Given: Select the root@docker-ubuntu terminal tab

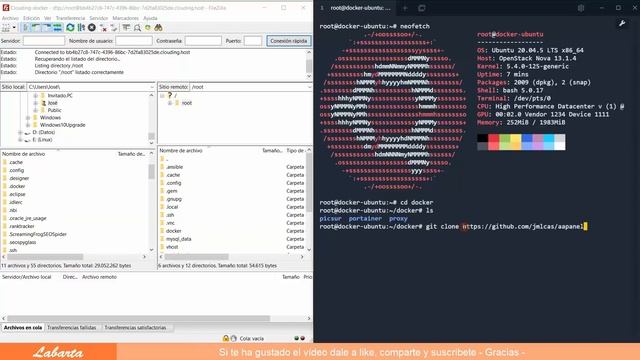Looking at the screenshot, I should pos(359,8).
